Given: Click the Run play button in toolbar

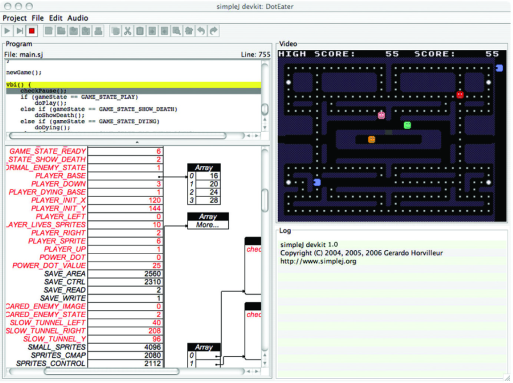Looking at the screenshot, I should [x=7, y=31].
